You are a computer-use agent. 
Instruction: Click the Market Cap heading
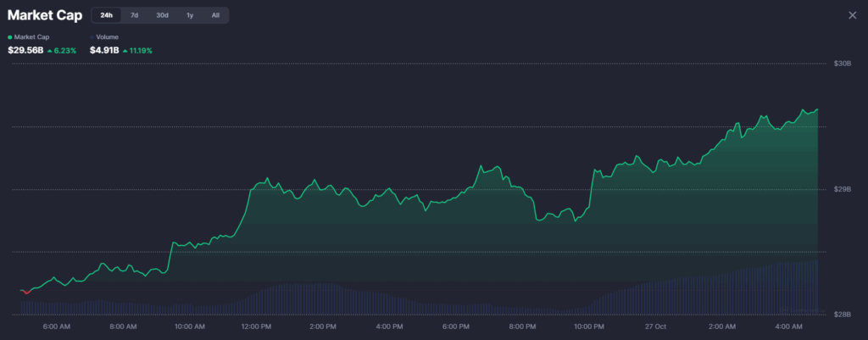pyautogui.click(x=44, y=15)
